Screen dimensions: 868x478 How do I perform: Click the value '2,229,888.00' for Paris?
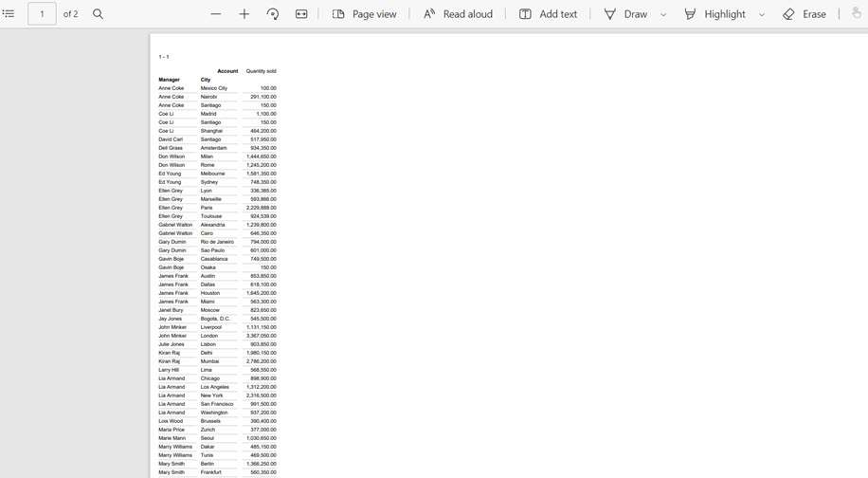tap(262, 208)
